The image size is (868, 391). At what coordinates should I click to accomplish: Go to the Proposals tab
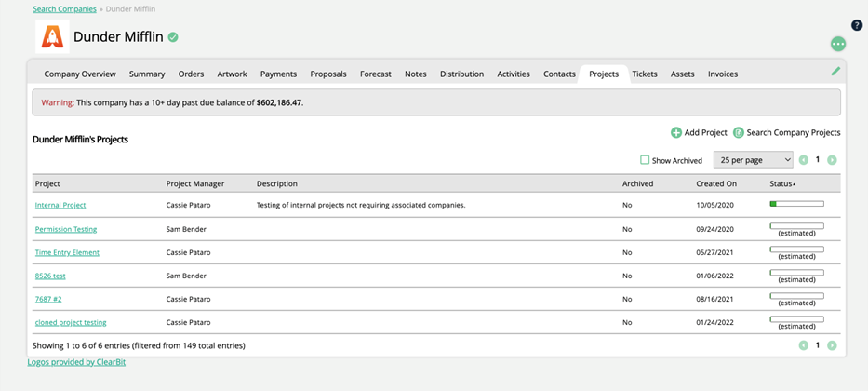point(328,74)
